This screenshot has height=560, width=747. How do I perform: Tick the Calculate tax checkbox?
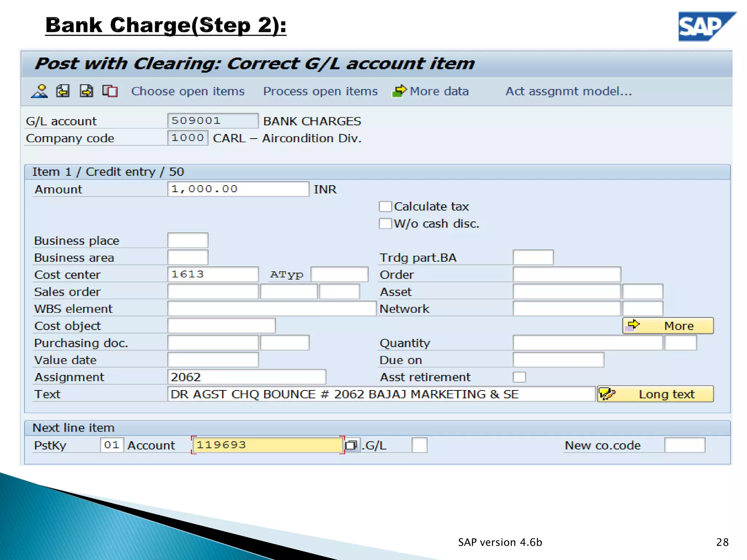[x=385, y=206]
